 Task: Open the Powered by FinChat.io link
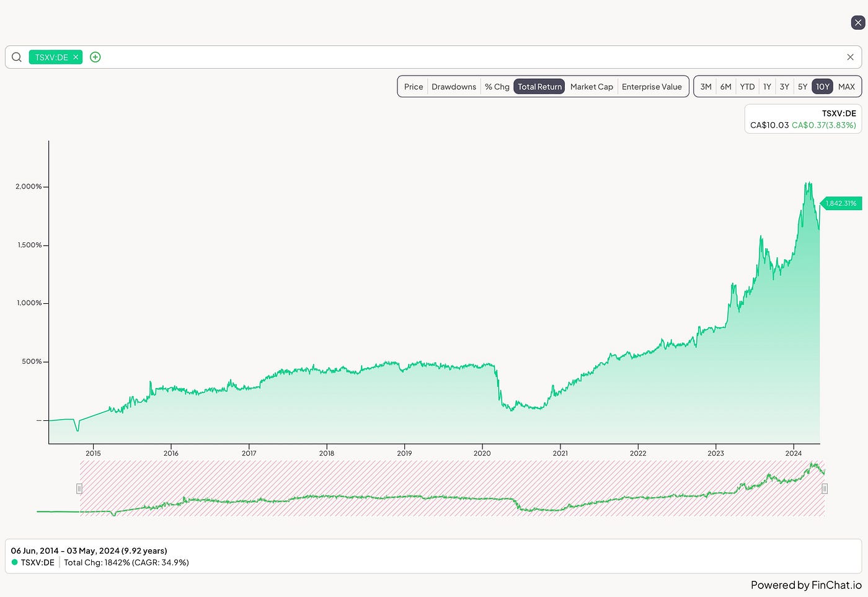806,585
